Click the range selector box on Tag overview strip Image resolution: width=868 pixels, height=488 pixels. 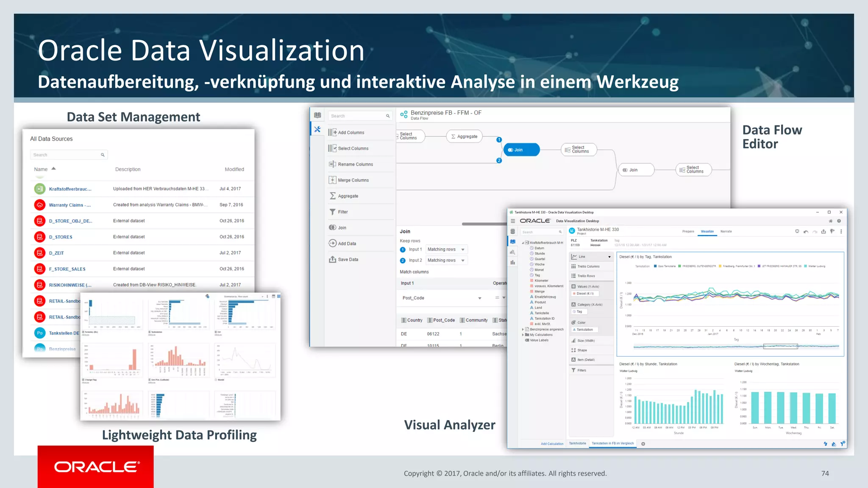[x=780, y=347]
